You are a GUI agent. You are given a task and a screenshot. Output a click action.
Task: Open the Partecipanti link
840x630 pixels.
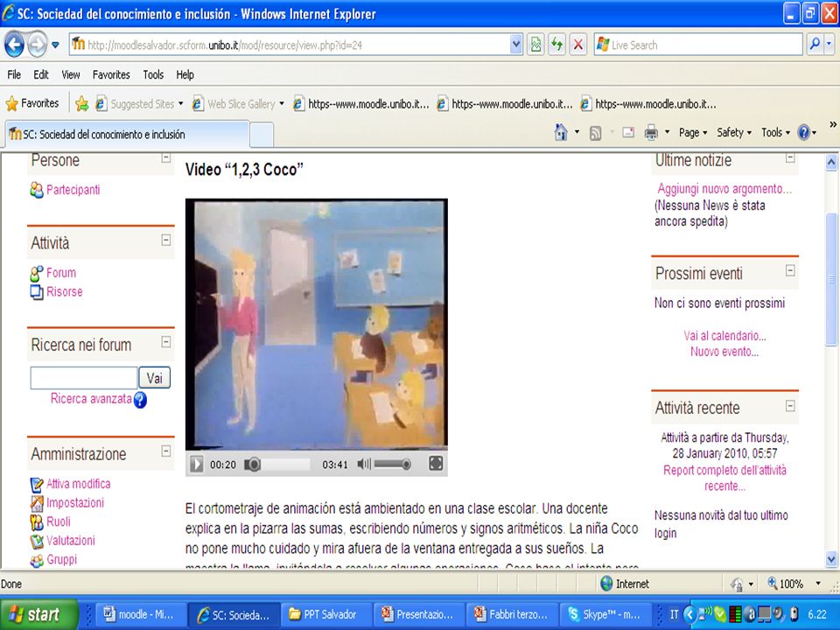click(x=73, y=190)
